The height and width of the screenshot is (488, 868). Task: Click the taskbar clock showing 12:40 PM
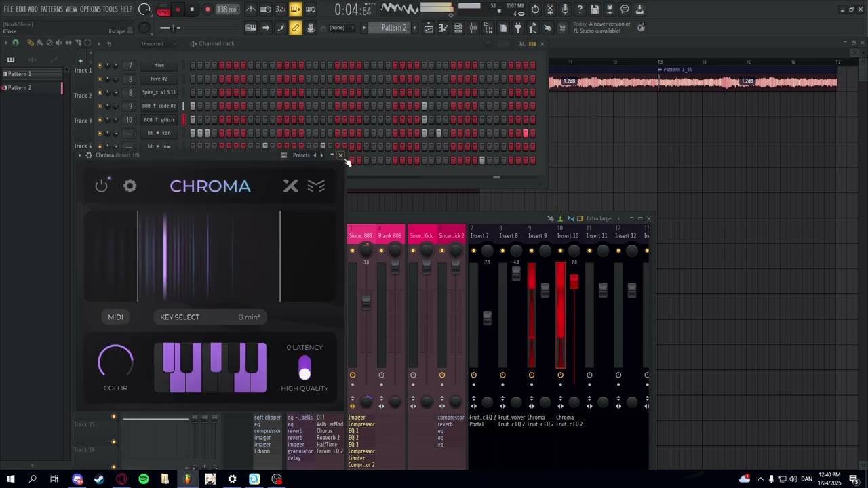click(x=829, y=479)
